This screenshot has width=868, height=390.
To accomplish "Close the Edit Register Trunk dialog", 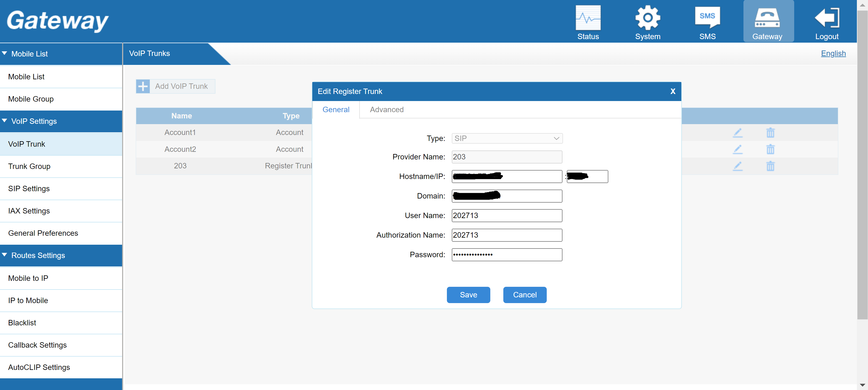I will [673, 92].
